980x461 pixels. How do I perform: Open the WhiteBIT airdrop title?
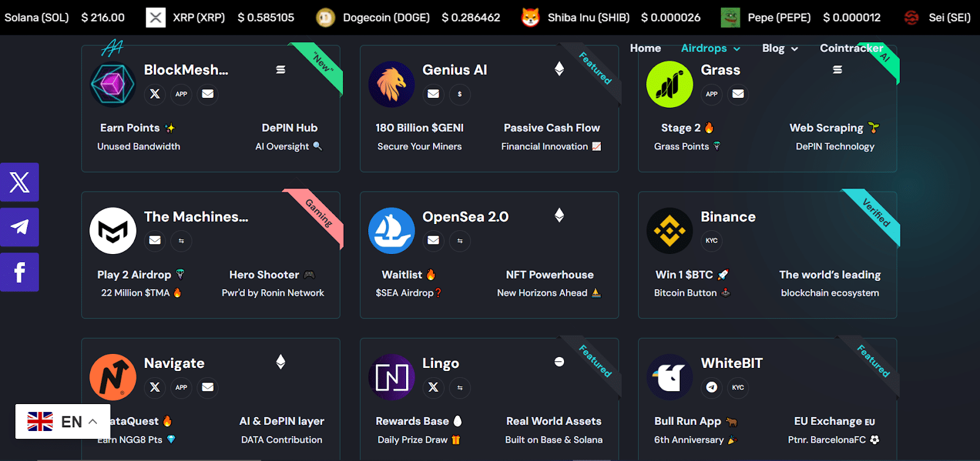click(732, 363)
